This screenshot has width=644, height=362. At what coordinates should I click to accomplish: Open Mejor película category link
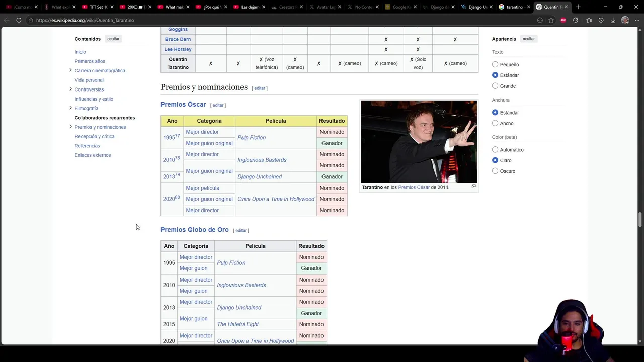(x=203, y=188)
